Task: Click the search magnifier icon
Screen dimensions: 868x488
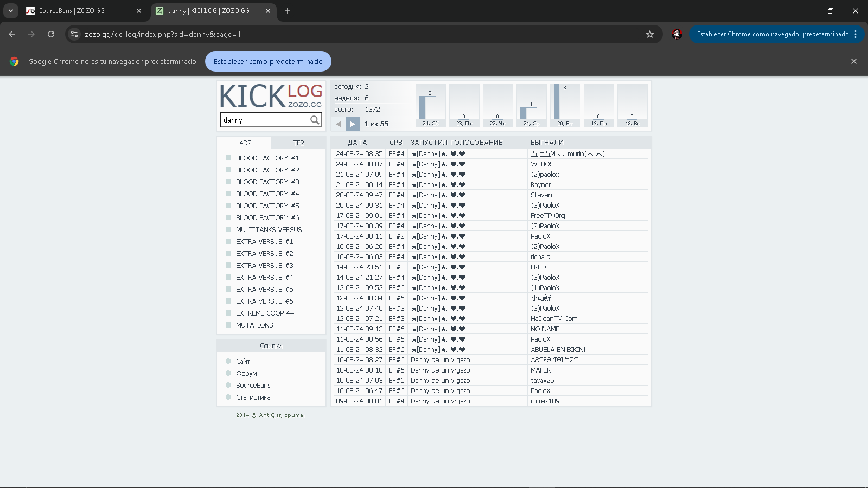Action: pyautogui.click(x=315, y=120)
